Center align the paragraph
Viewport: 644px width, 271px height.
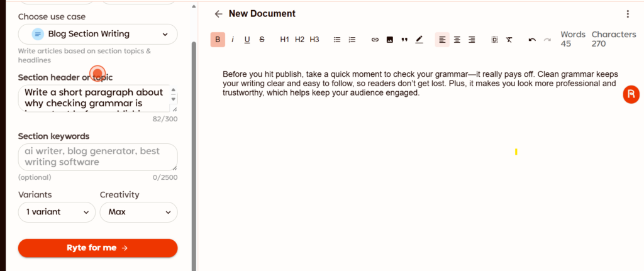pos(457,40)
